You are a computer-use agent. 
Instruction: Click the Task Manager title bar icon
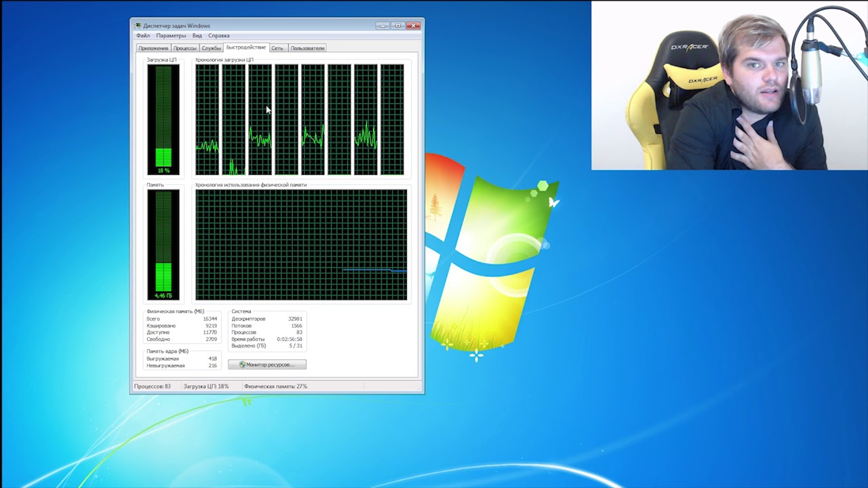click(138, 26)
